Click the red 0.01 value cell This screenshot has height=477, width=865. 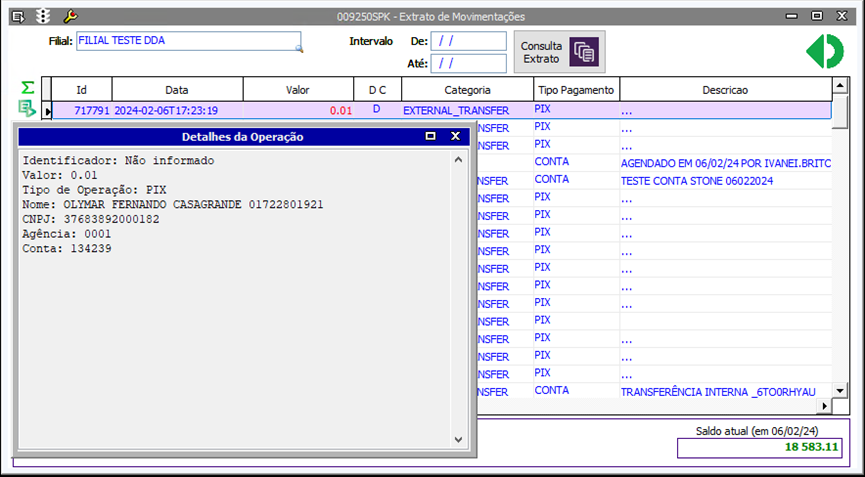coord(298,110)
